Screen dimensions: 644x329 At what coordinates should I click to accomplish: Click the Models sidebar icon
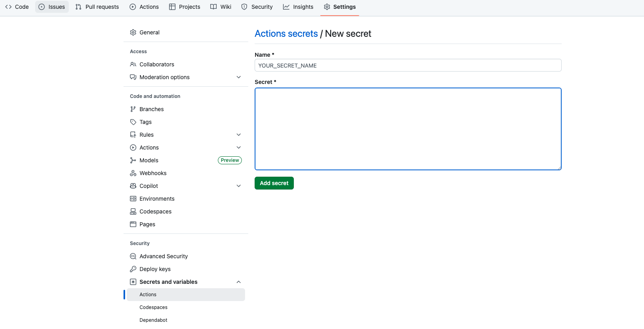point(133,160)
